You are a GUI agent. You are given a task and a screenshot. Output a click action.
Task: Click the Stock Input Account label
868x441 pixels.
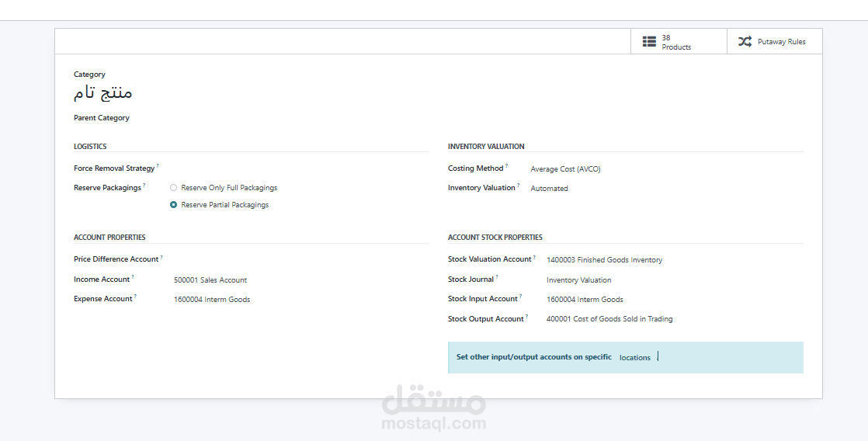pyautogui.click(x=483, y=299)
